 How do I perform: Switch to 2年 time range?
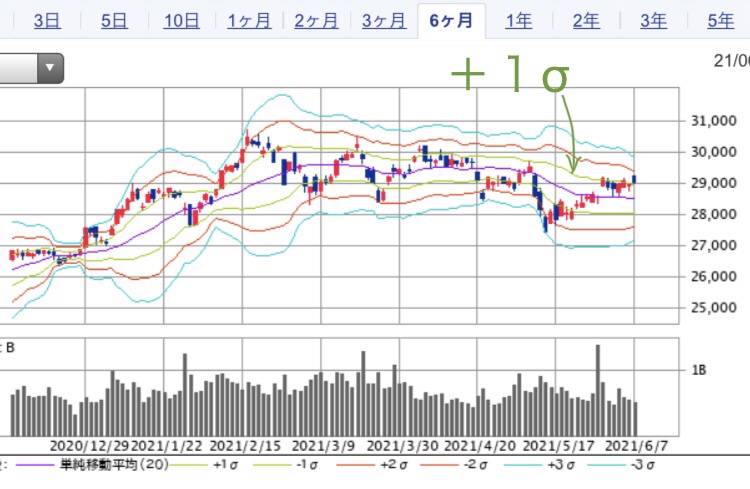click(x=586, y=21)
